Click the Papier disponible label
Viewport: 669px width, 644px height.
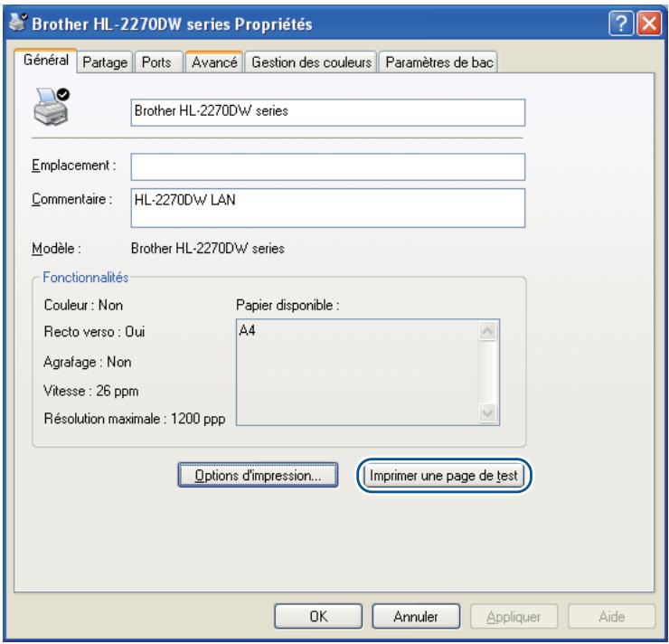[x=287, y=305]
